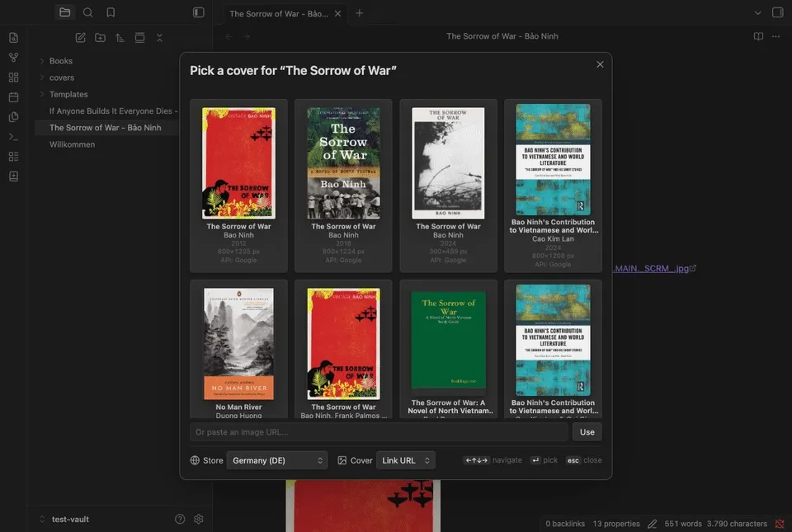Pick the No Man River cover

tap(238, 349)
